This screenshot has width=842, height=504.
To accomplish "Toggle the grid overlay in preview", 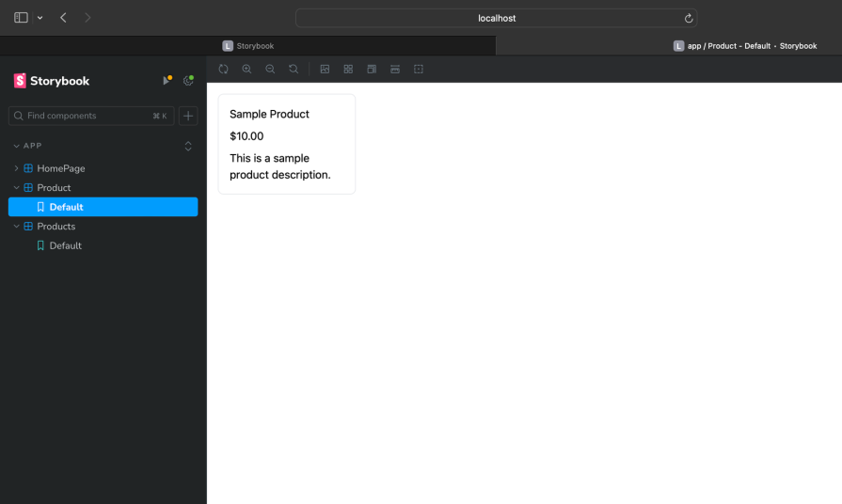I will (348, 70).
